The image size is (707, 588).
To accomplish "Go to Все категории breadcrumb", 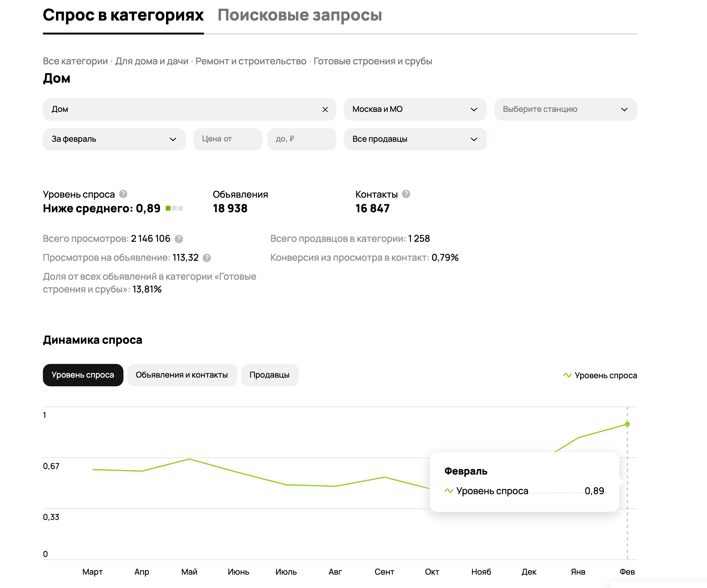I will pos(75,61).
